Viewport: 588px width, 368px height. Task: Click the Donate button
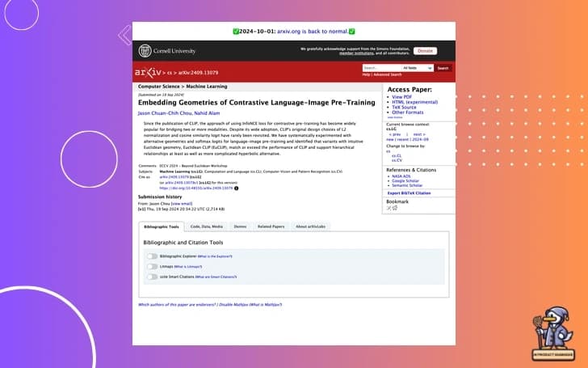pyautogui.click(x=425, y=50)
